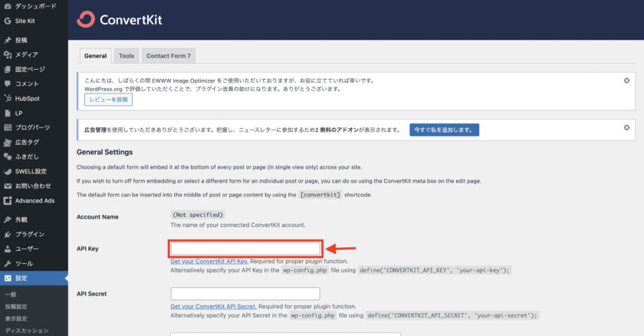Open the Site Kit Google icon
The height and width of the screenshot is (336, 644).
click(x=8, y=21)
